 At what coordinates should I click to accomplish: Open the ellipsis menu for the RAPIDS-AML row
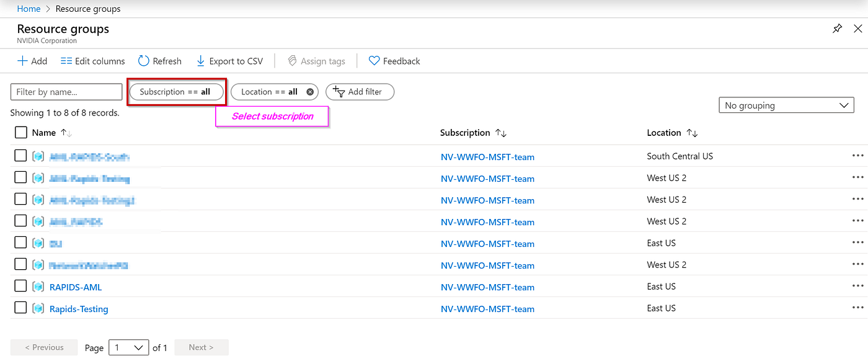click(858, 286)
